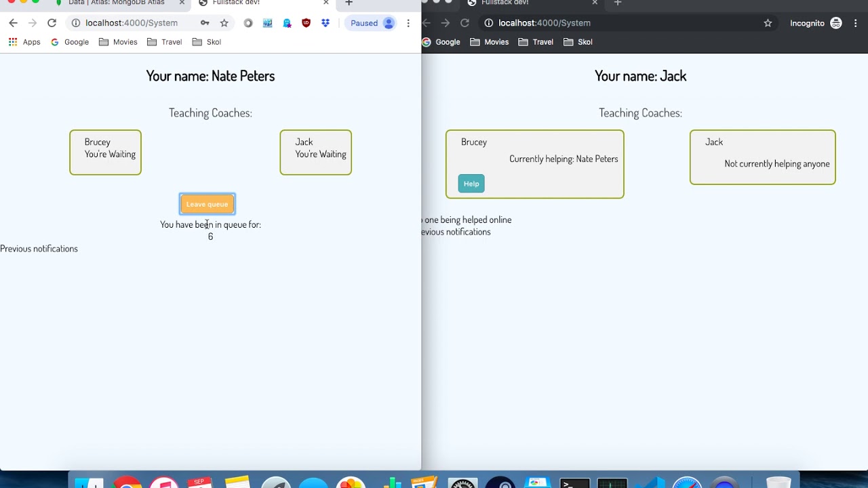Click the Incognito profile icon
Image resolution: width=868 pixels, height=488 pixels.
836,23
